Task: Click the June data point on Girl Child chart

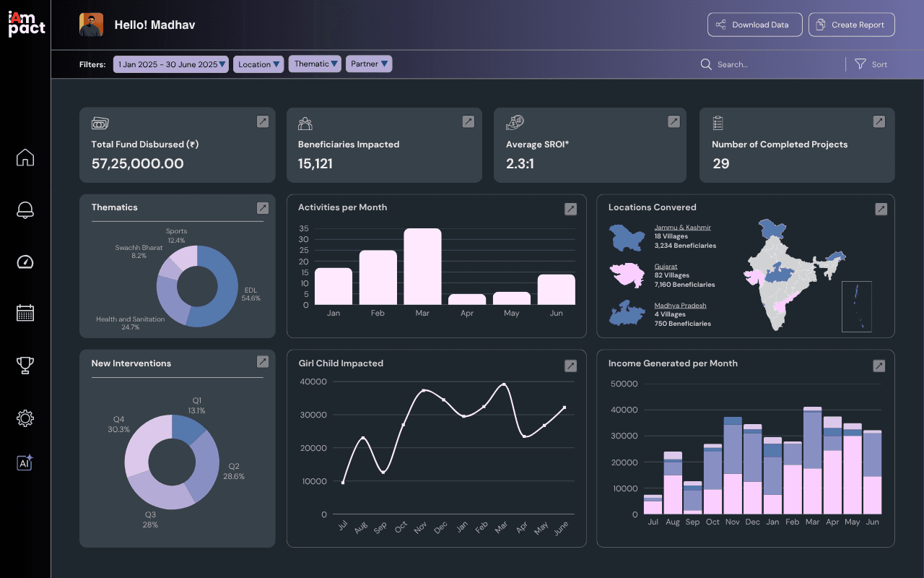Action: pyautogui.click(x=565, y=407)
